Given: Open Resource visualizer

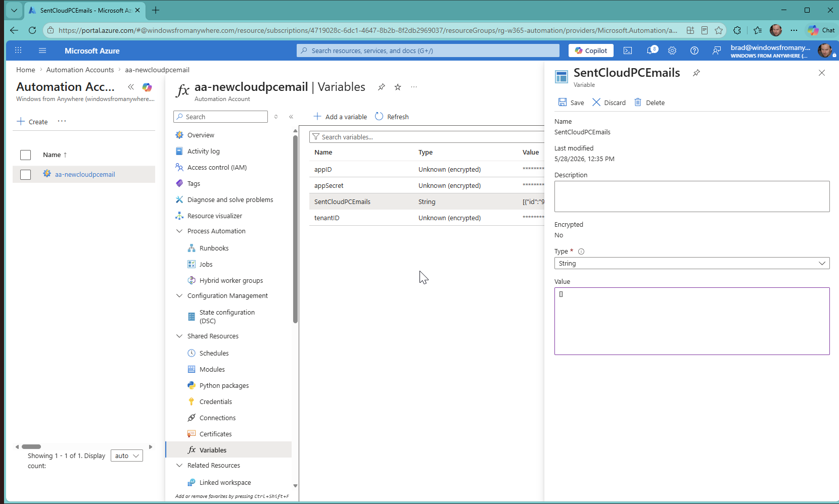Looking at the screenshot, I should point(214,216).
